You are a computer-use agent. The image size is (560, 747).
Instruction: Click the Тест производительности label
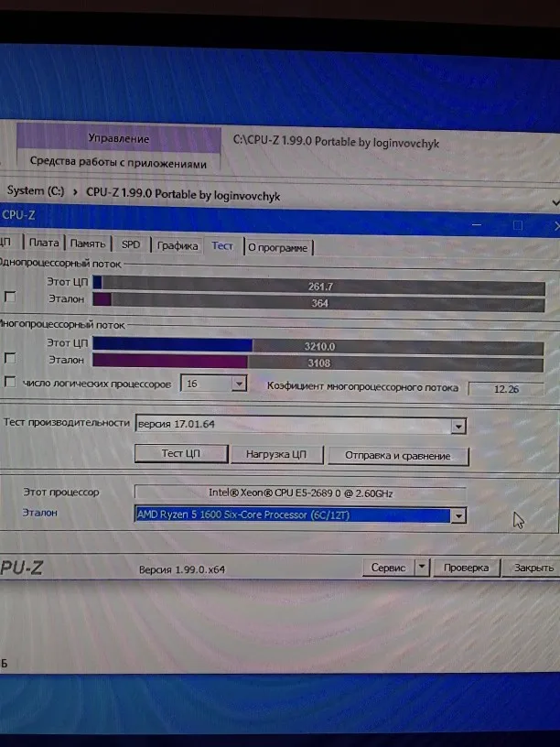pyautogui.click(x=66, y=422)
